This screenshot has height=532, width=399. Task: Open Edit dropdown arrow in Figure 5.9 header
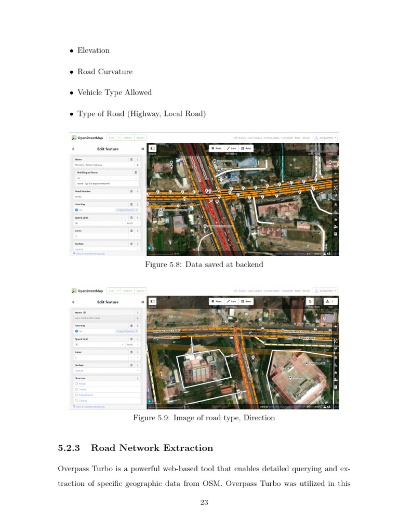click(119, 291)
